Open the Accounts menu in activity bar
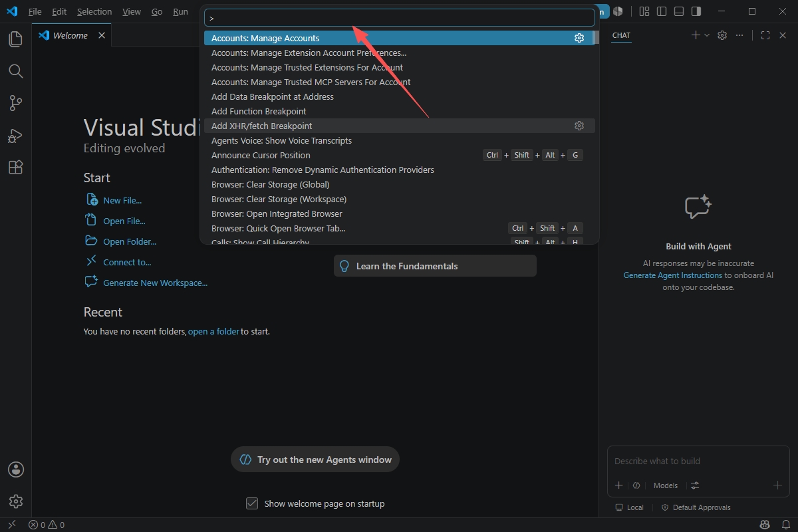 [x=15, y=469]
